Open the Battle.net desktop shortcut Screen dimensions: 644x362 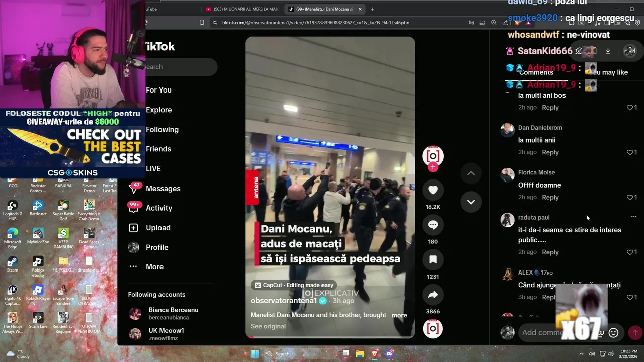click(x=38, y=208)
